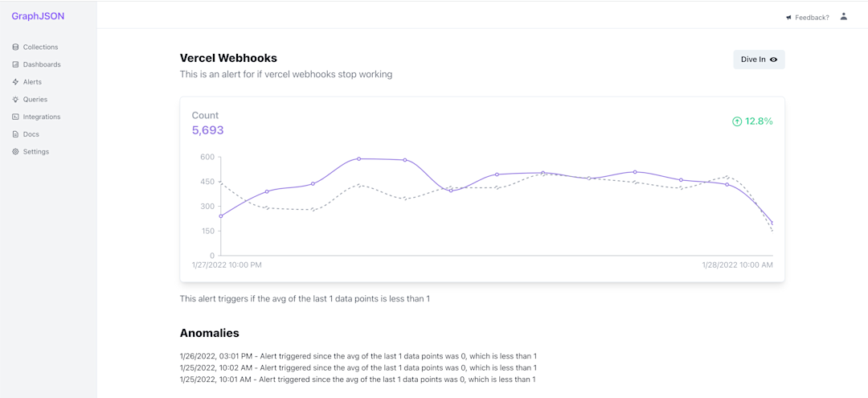Click the Integrations terminal icon
The height and width of the screenshot is (398, 868).
point(15,117)
